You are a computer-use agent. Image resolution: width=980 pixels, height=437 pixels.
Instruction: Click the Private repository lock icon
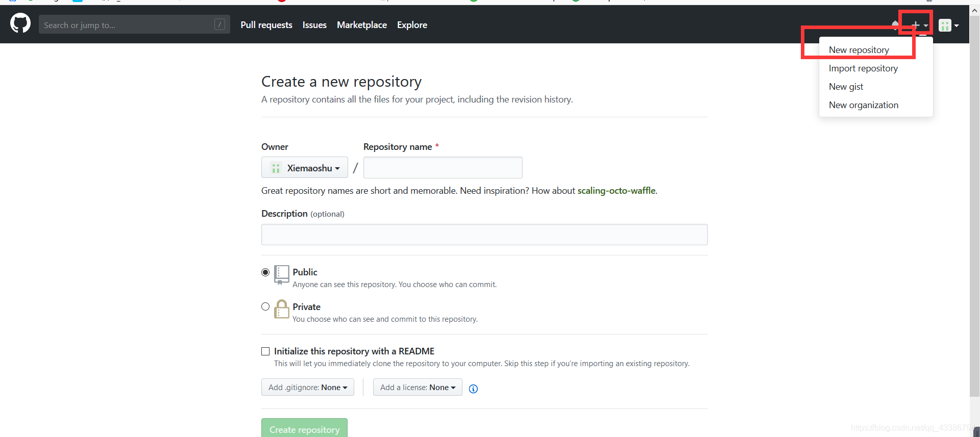pos(281,309)
